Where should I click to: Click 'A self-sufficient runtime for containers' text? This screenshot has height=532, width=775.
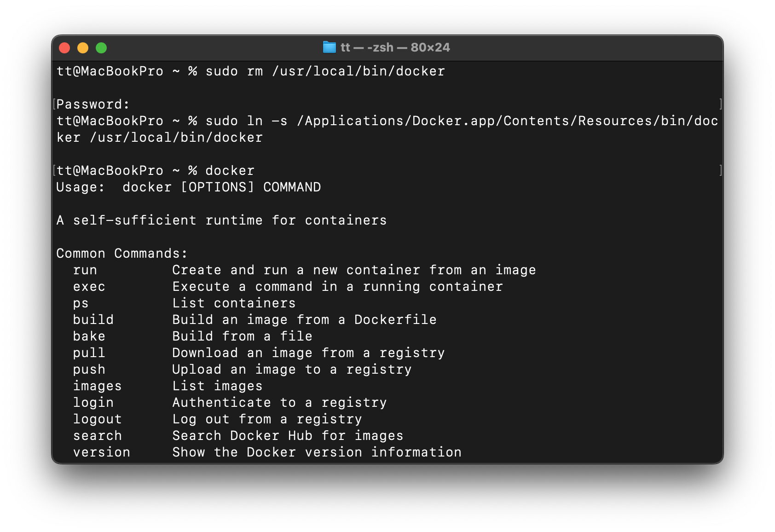pyautogui.click(x=221, y=220)
